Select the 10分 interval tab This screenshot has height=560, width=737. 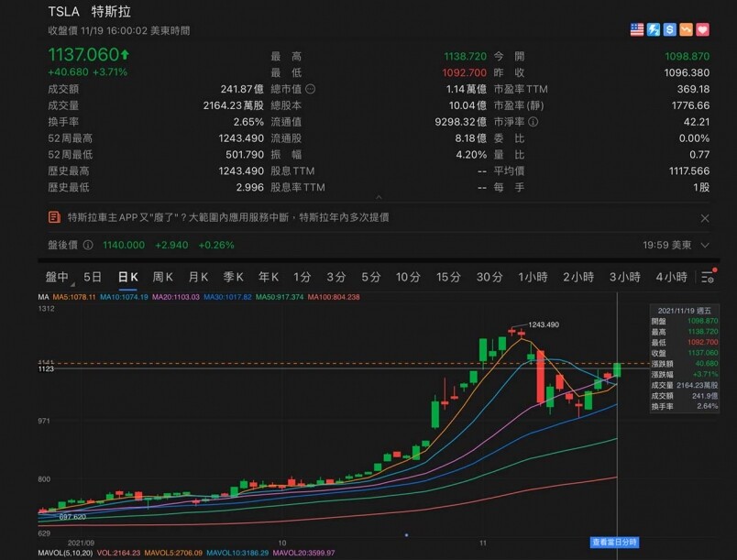(x=408, y=277)
